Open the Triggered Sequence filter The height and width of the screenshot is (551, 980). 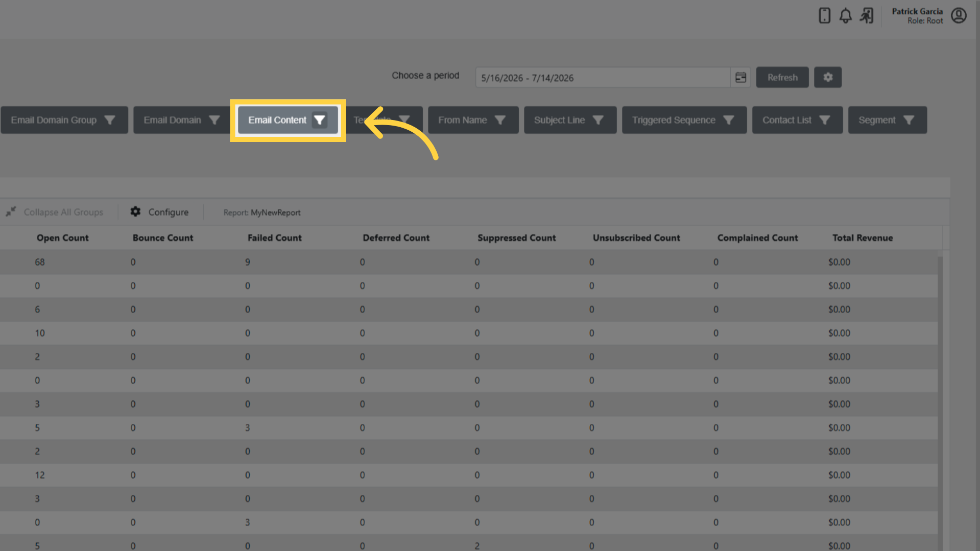pos(684,120)
